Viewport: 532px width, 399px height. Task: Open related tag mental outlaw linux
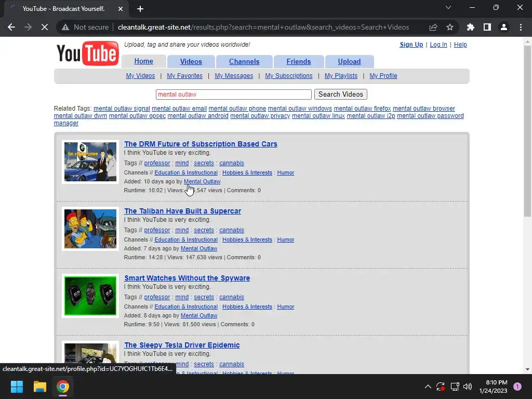(x=318, y=116)
